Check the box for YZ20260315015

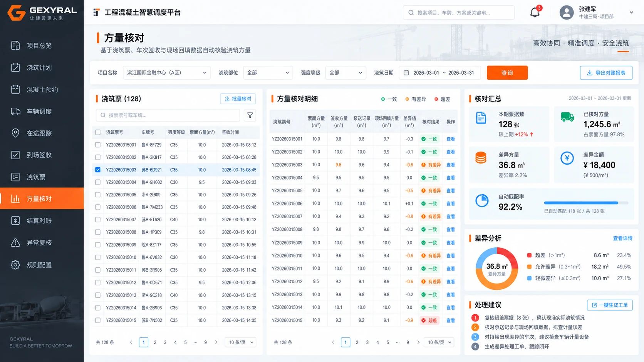[x=98, y=320]
